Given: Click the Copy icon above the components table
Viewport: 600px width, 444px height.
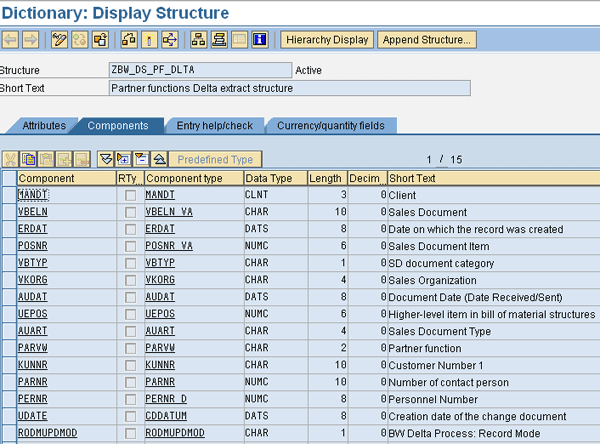Looking at the screenshot, I should pyautogui.click(x=29, y=159).
